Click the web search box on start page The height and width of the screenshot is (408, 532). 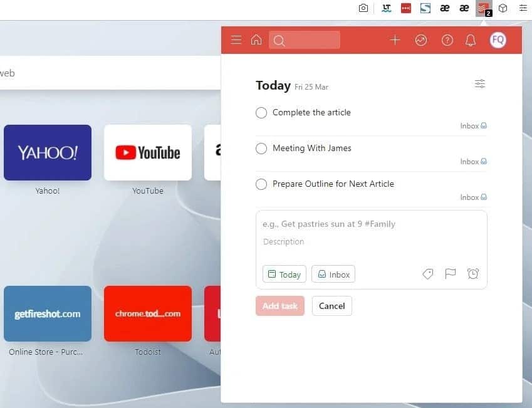(110, 73)
